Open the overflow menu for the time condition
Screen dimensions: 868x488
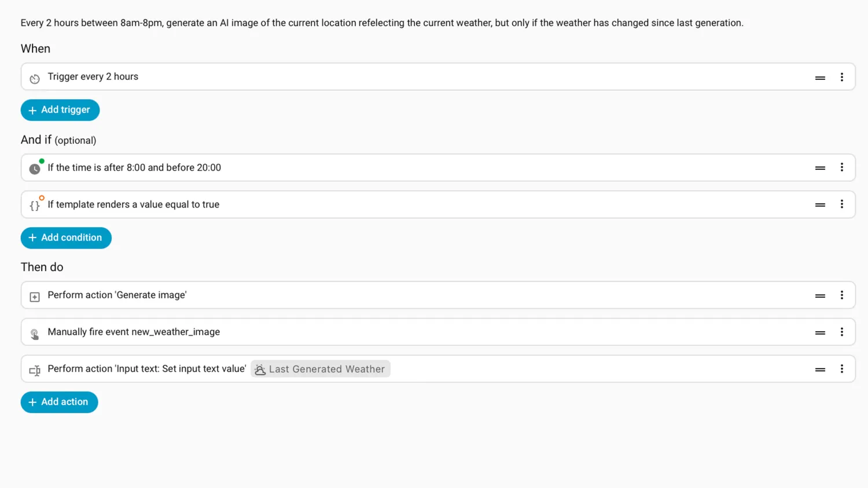click(842, 168)
